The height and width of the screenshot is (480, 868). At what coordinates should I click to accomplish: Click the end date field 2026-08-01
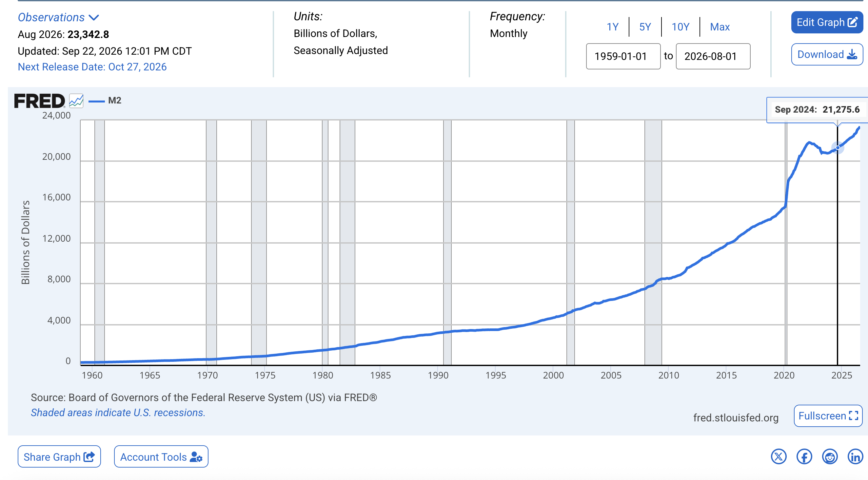pos(713,56)
